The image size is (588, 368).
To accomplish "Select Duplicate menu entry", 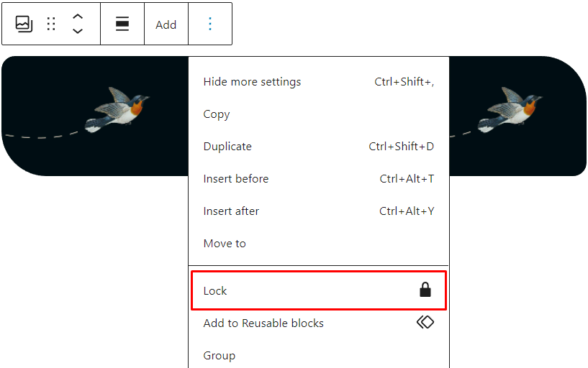I will 227,147.
